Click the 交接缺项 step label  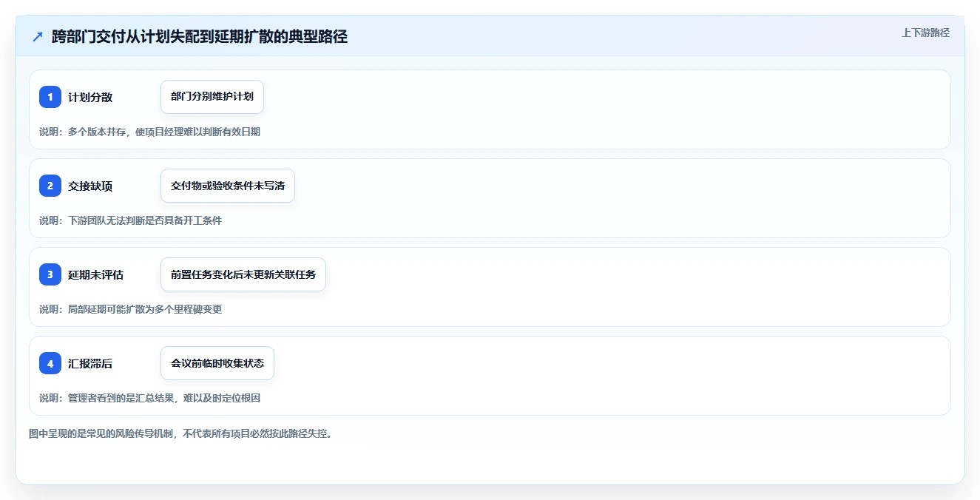click(x=90, y=186)
